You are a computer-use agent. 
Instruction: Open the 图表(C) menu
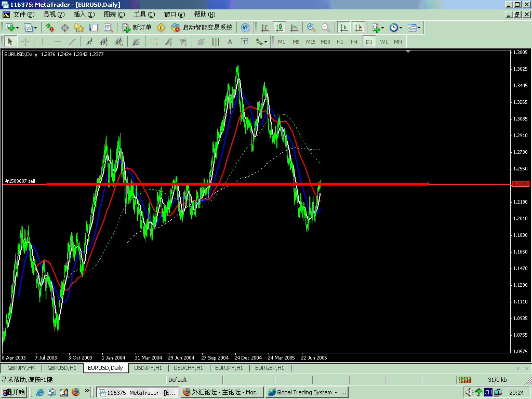114,14
